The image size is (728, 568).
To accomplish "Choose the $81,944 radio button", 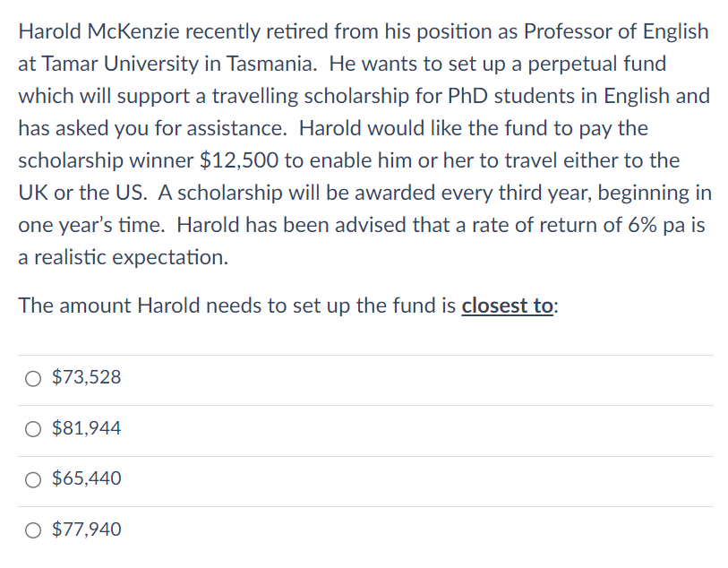I will coord(35,429).
